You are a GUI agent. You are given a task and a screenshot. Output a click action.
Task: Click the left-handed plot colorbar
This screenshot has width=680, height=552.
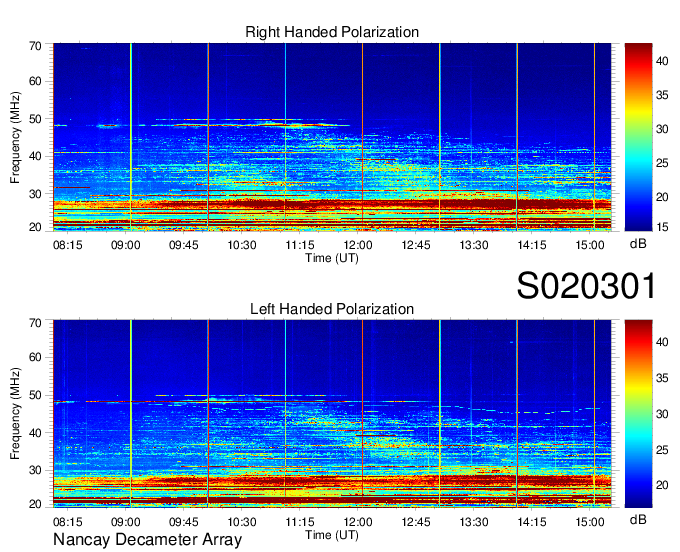click(x=638, y=414)
